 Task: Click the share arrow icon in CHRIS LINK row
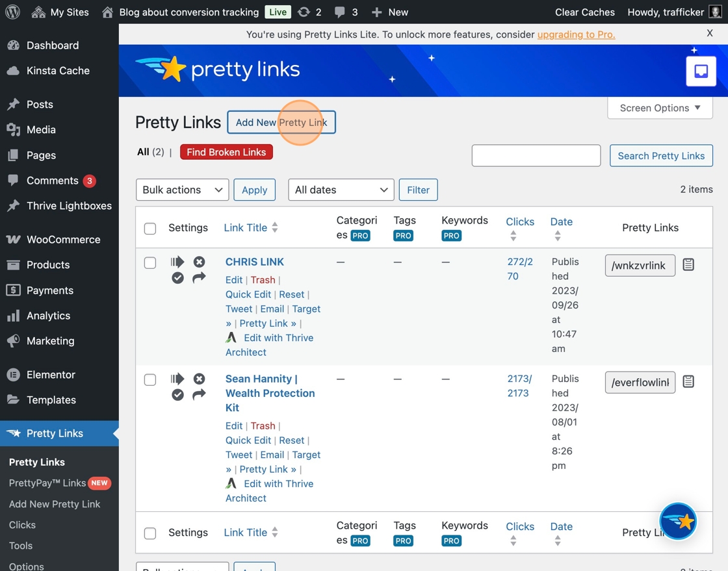pos(199,277)
